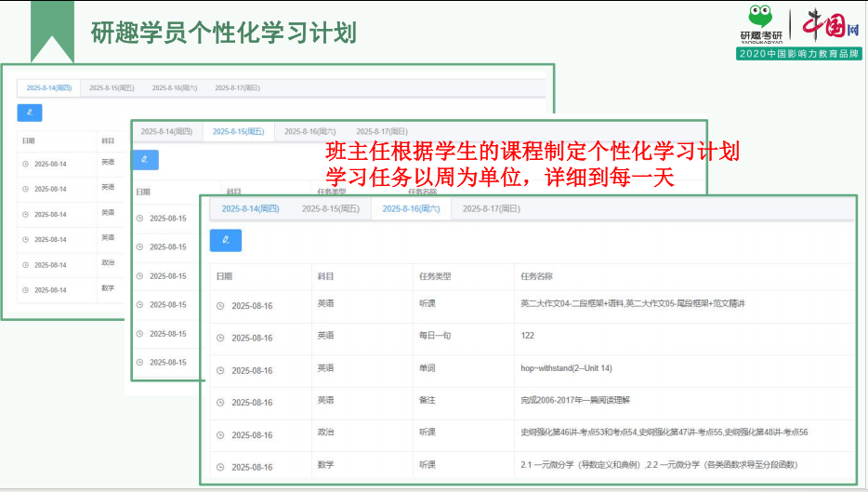The height and width of the screenshot is (492, 868).
Task: Click the slide title 研趣学员个性化学习计划
Action: point(224,33)
